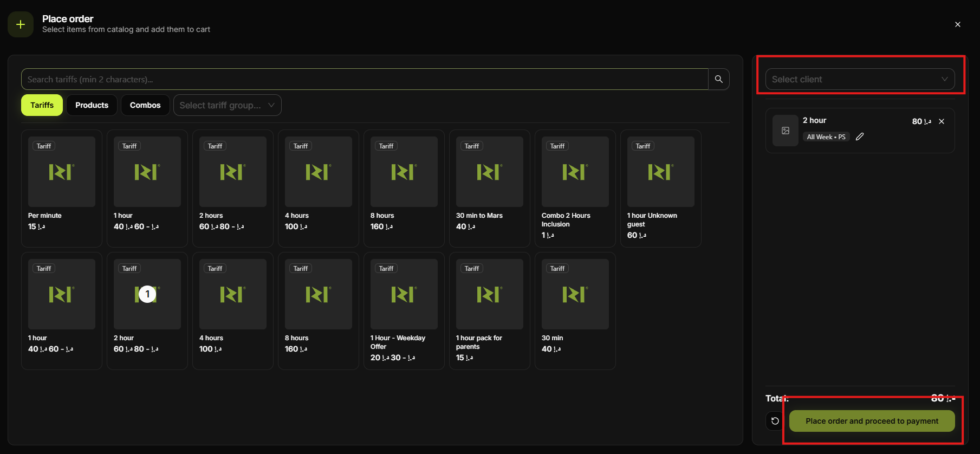This screenshot has width=980, height=454.
Task: Add the Per minute tariff
Action: 62,188
